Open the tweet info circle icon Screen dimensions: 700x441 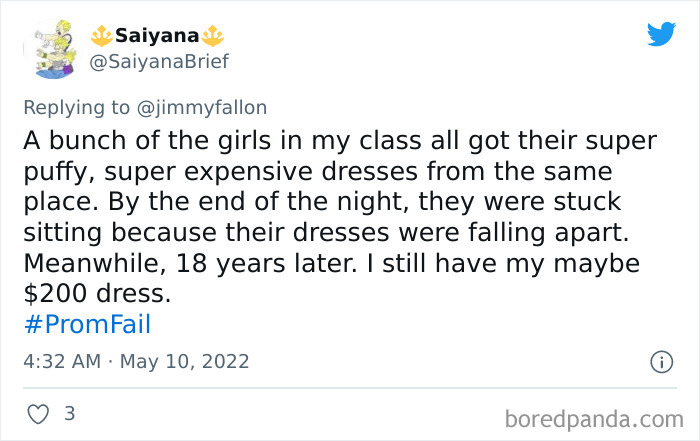tap(661, 362)
